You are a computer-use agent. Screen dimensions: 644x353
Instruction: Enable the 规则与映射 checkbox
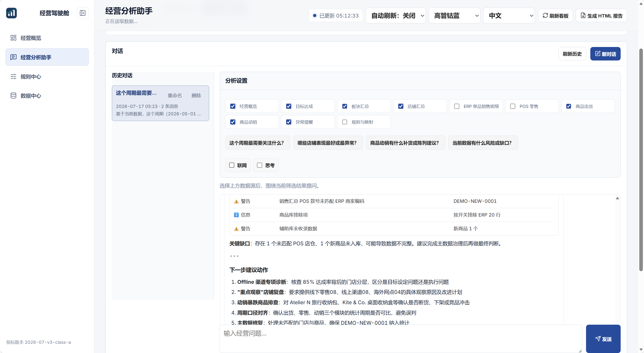coord(345,122)
